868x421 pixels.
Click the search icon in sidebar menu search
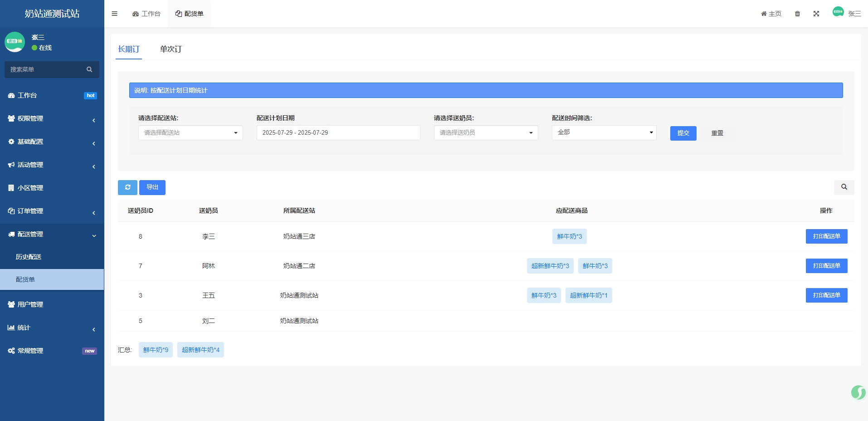coord(89,69)
